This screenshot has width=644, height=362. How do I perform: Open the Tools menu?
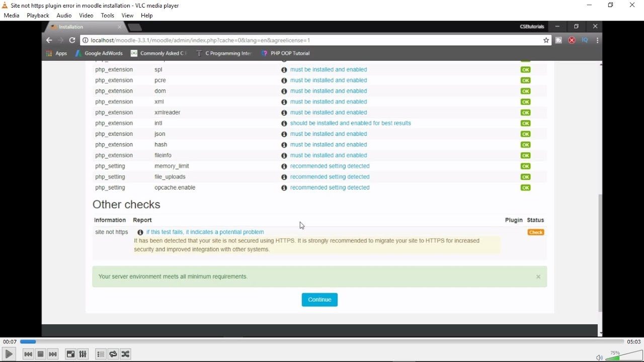click(108, 16)
